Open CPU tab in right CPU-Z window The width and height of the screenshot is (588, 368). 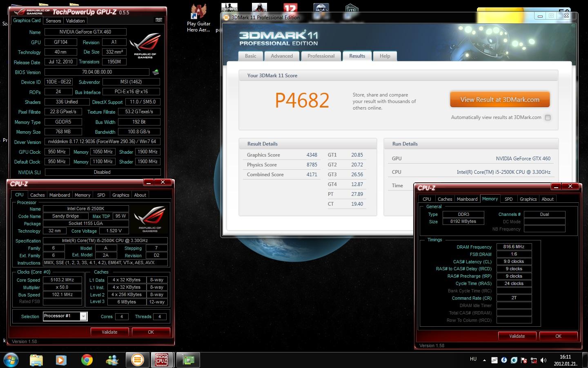[x=427, y=199]
